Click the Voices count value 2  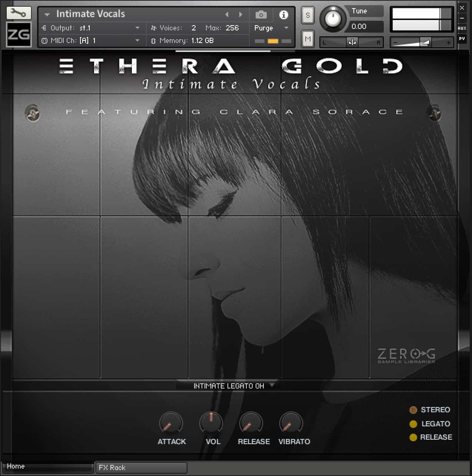[x=193, y=28]
